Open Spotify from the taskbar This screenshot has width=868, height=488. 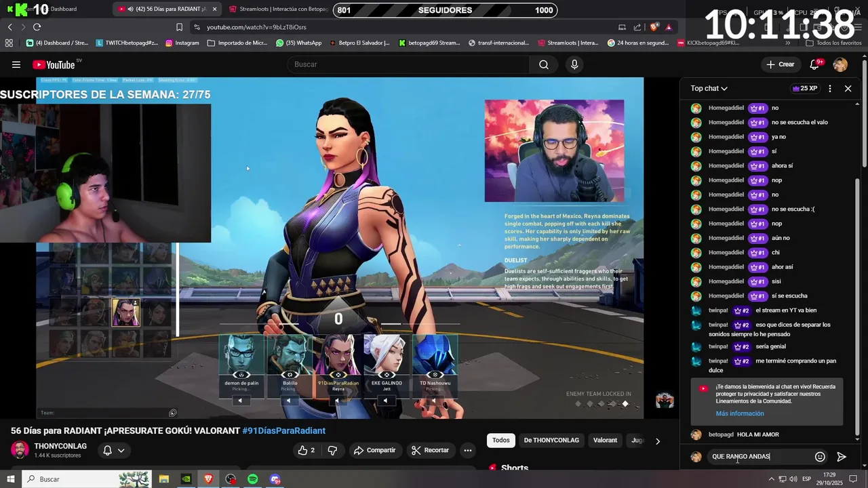253,479
